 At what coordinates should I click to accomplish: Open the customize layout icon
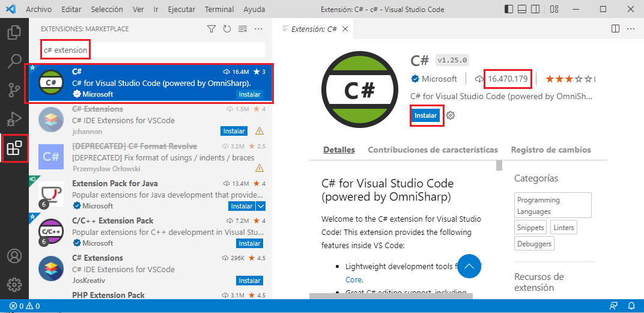(554, 9)
